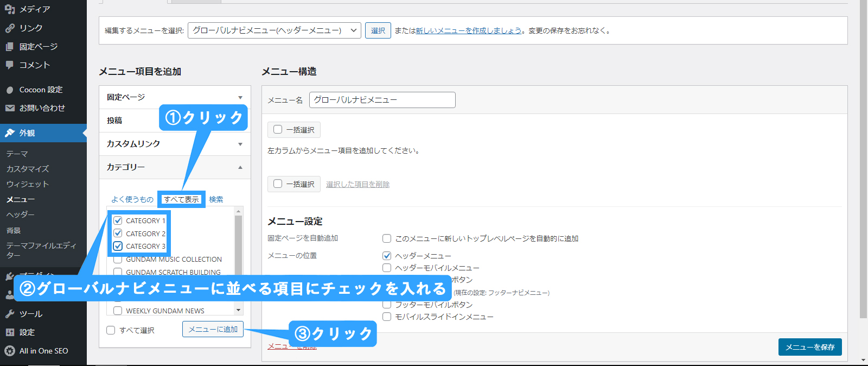Open ウィジェット submenu item
Screen dimensions: 868x366
[x=28, y=184]
